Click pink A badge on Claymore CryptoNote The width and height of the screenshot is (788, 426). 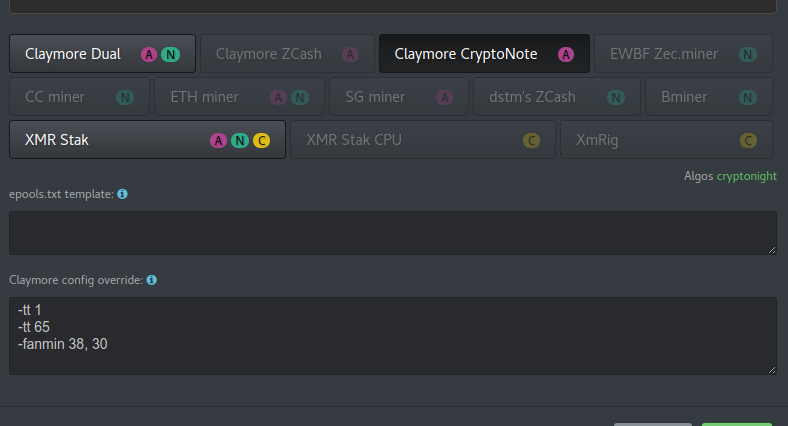pyautogui.click(x=566, y=54)
